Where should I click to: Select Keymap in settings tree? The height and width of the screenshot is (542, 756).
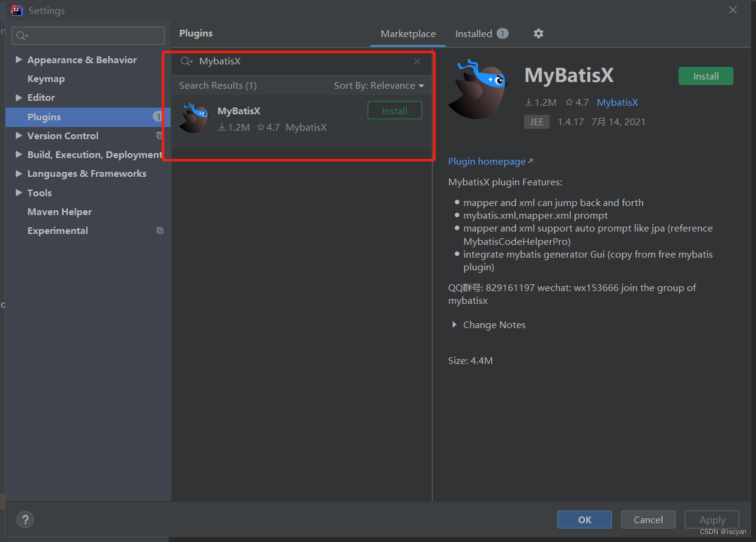point(46,78)
